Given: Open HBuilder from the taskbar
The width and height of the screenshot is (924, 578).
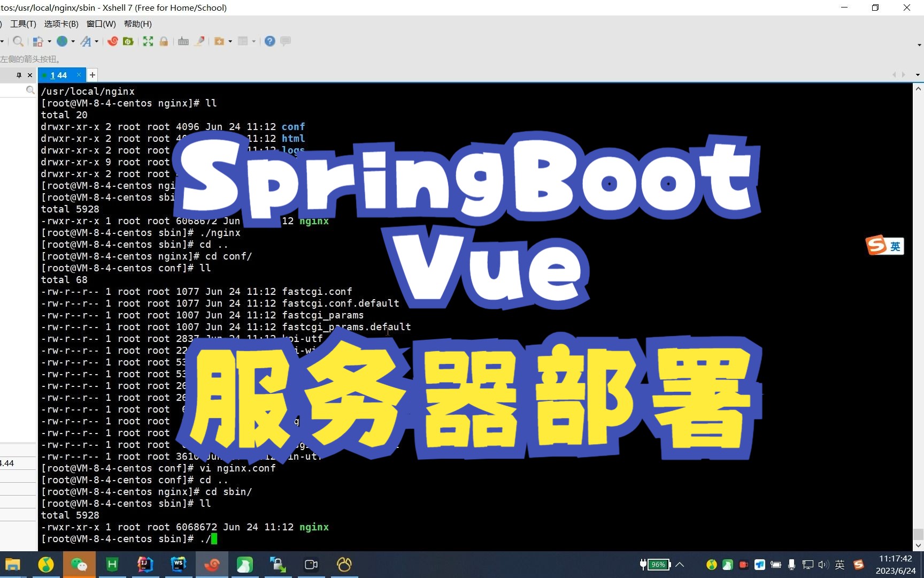Looking at the screenshot, I should pyautogui.click(x=112, y=565).
